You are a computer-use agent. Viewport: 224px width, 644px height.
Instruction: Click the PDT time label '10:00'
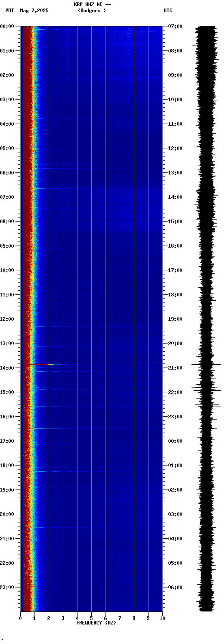coord(7,270)
